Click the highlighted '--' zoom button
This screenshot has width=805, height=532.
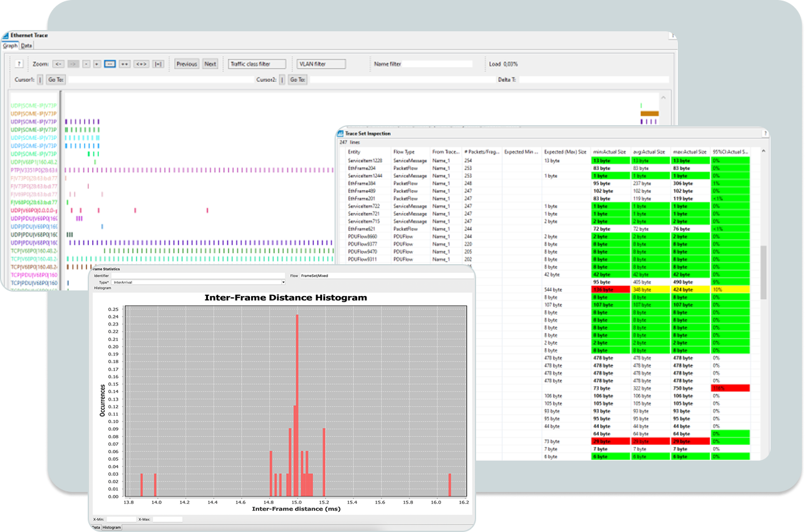pos(110,64)
